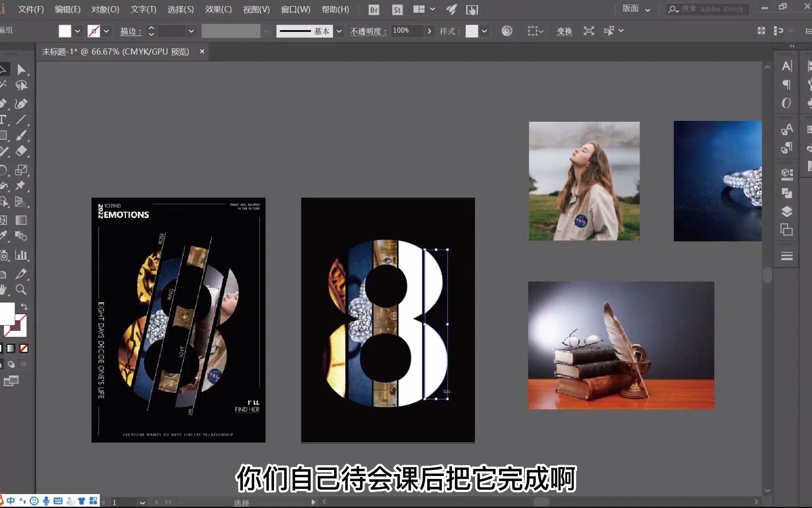Open the opacity dropdown arrow

pyautogui.click(x=429, y=31)
